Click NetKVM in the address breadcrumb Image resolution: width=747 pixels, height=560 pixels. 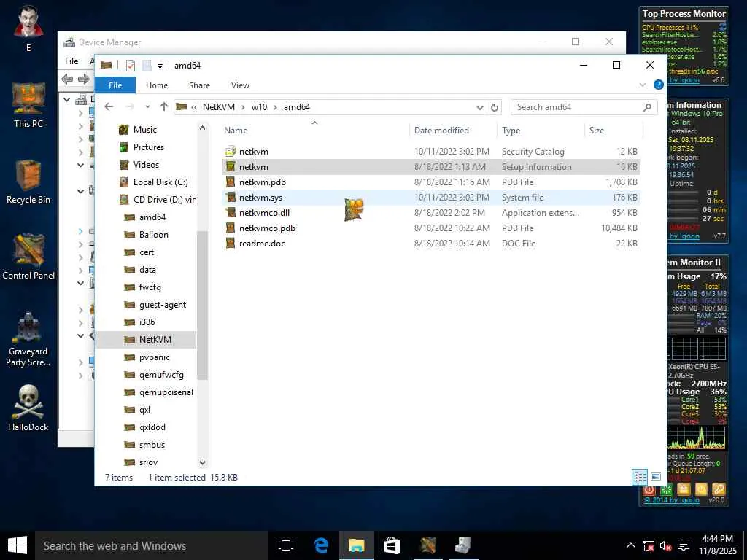[x=219, y=107]
